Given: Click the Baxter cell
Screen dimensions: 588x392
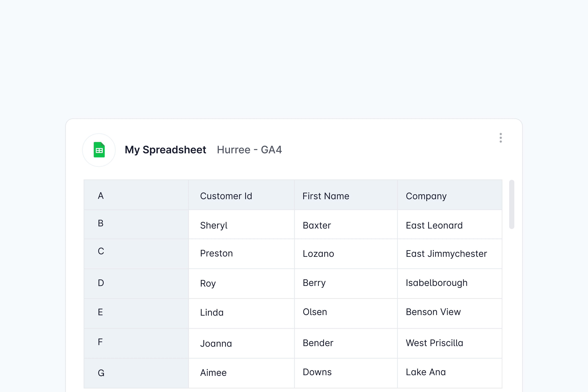Looking at the screenshot, I should (x=317, y=225).
